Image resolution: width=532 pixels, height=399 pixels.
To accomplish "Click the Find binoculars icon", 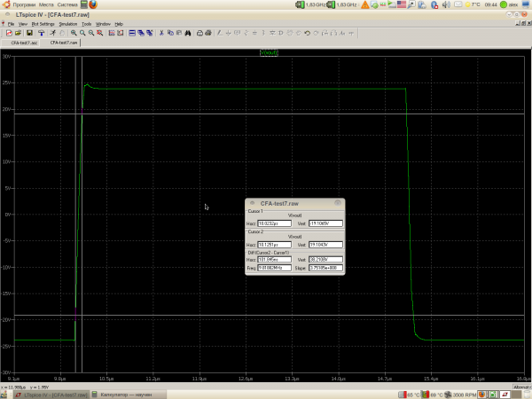I will click(x=188, y=33).
